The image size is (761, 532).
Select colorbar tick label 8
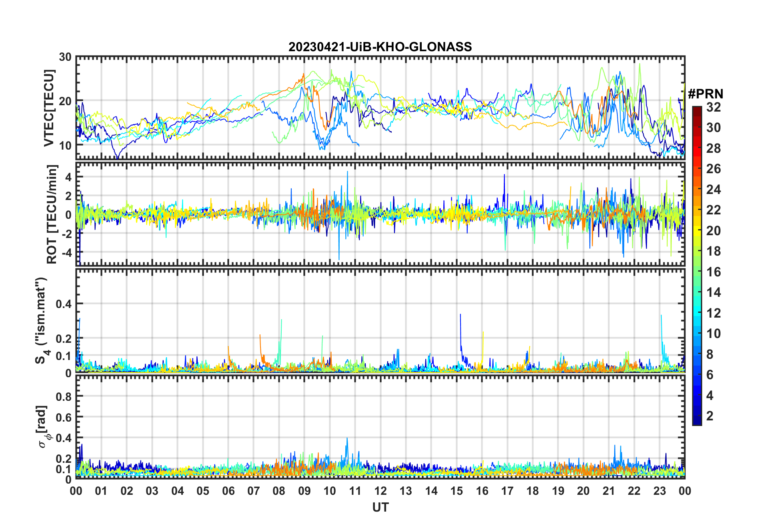pyautogui.click(x=710, y=354)
